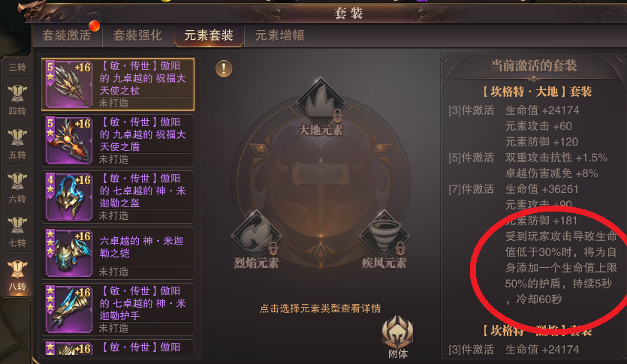The height and width of the screenshot is (364, 627).
Task: Pick the 六卓越的 神·米迦勒之铠 armor item
Action: [x=118, y=253]
